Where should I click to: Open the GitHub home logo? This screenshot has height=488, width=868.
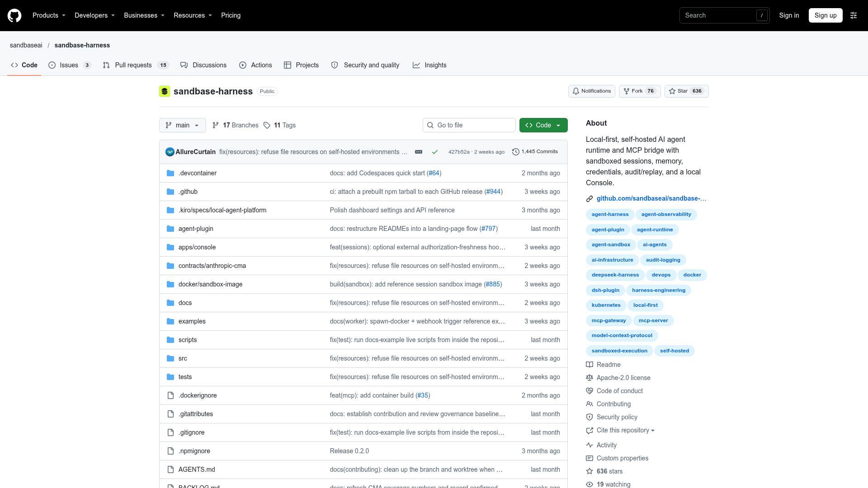pyautogui.click(x=14, y=15)
